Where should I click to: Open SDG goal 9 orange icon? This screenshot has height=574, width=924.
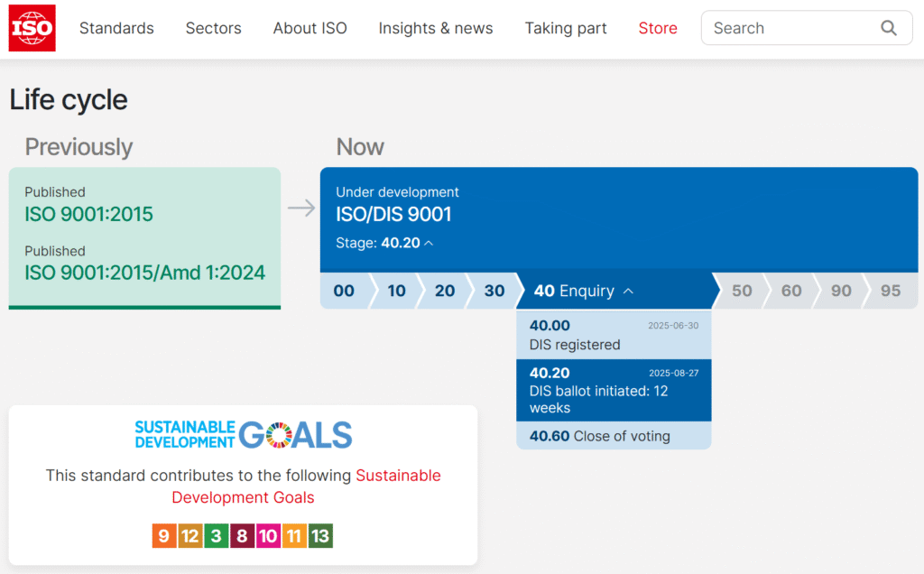[x=163, y=536]
